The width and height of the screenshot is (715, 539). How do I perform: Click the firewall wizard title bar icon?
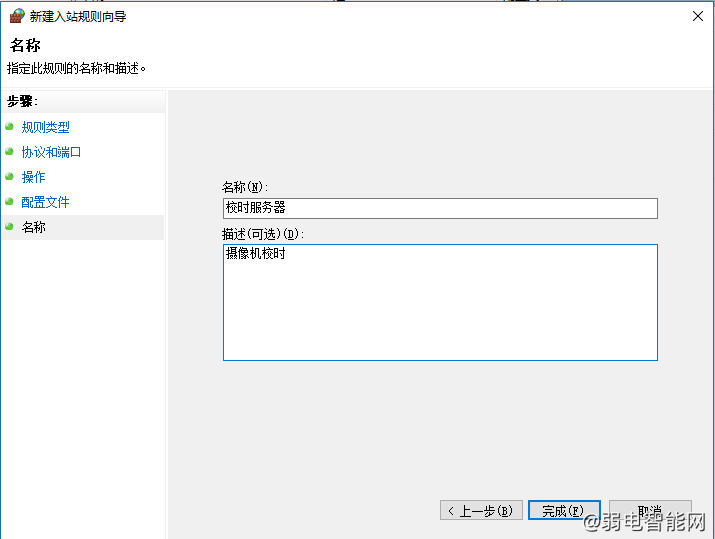[x=16, y=16]
